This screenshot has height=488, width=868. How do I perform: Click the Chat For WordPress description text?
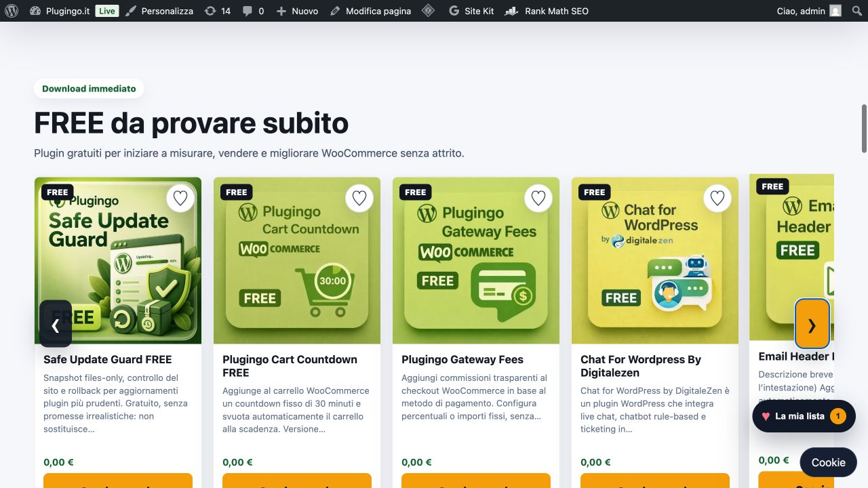655,410
